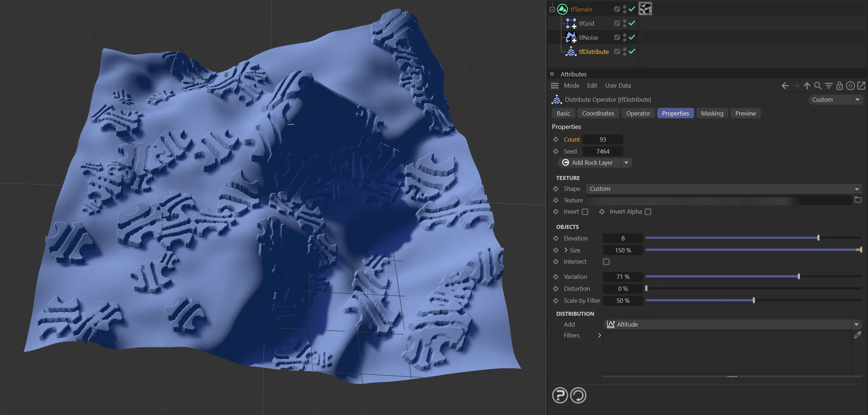
Task: Click the Seed value input field
Action: point(603,151)
